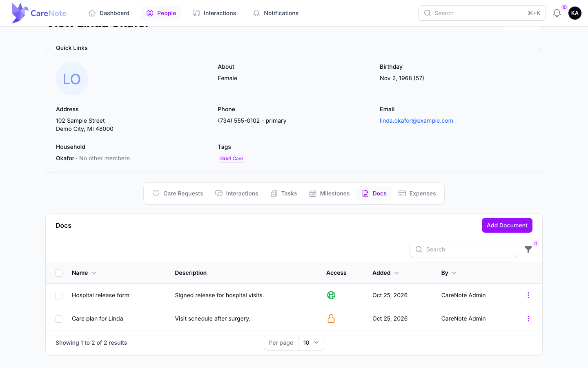Click the Milestones calendar icon
This screenshot has width=588, height=368.
coord(313,193)
